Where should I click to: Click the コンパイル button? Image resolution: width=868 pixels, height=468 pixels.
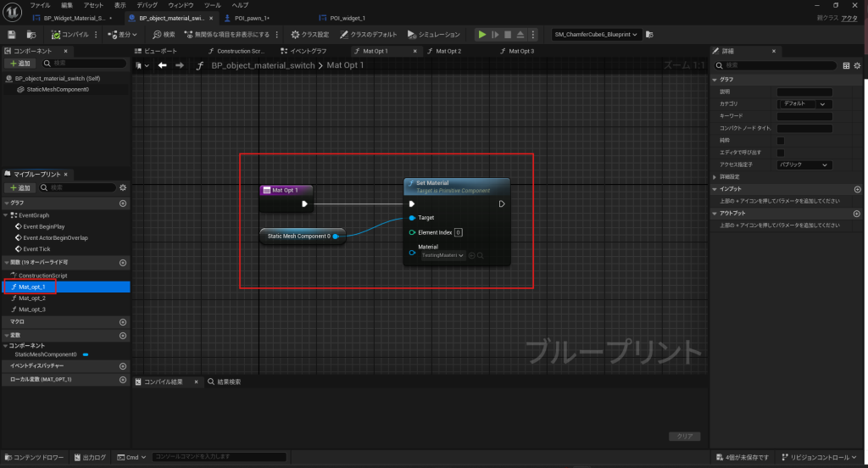pos(69,35)
